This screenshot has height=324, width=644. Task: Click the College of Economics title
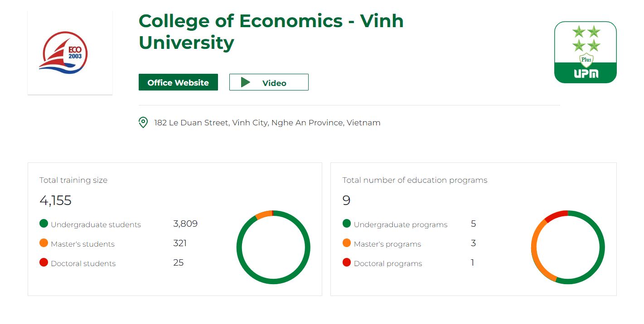(x=271, y=32)
